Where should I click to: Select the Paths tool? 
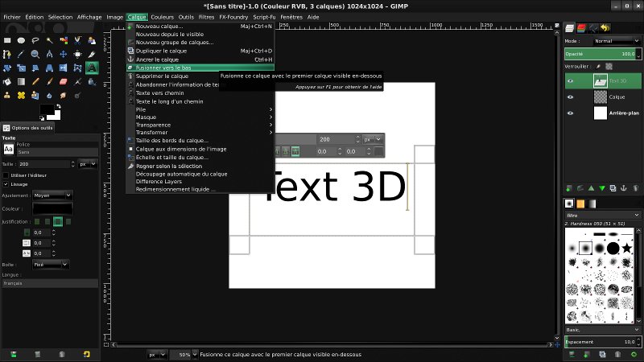point(7,54)
